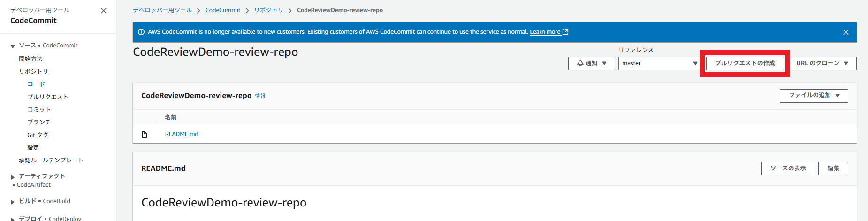Open the Learn more external link

click(x=549, y=32)
